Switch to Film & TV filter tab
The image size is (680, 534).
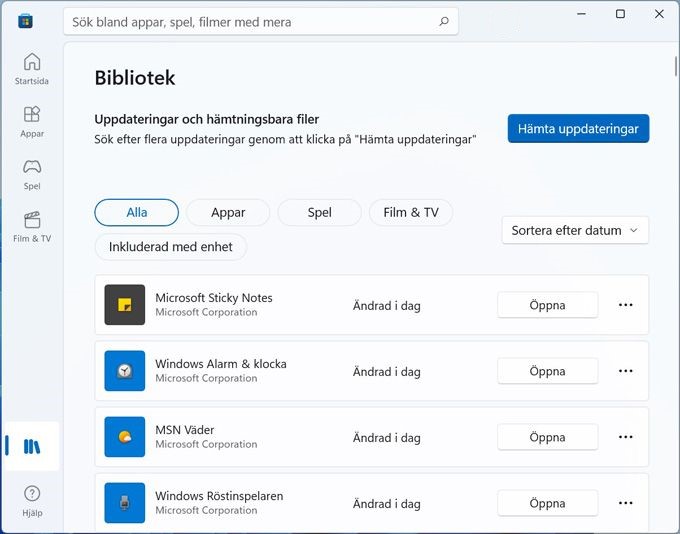click(411, 213)
